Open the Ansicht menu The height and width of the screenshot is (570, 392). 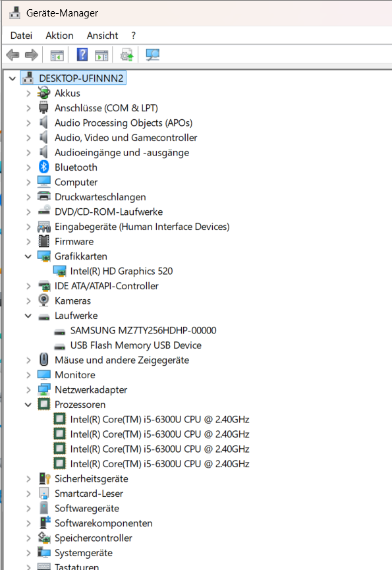point(103,36)
